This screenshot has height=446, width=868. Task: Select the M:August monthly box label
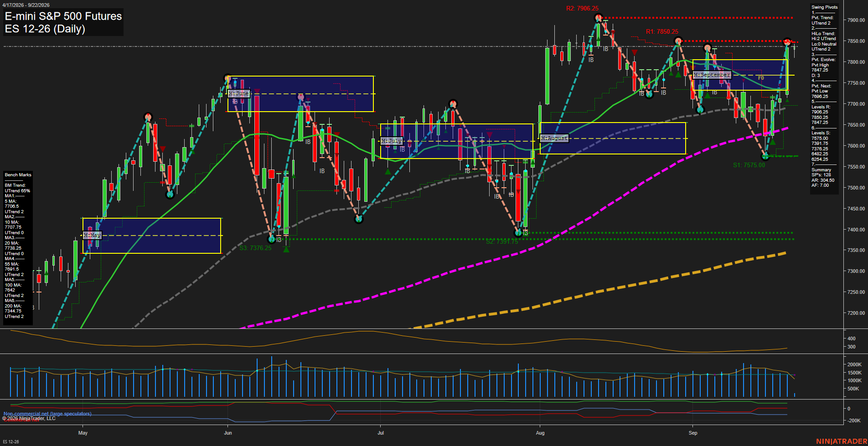(x=554, y=138)
